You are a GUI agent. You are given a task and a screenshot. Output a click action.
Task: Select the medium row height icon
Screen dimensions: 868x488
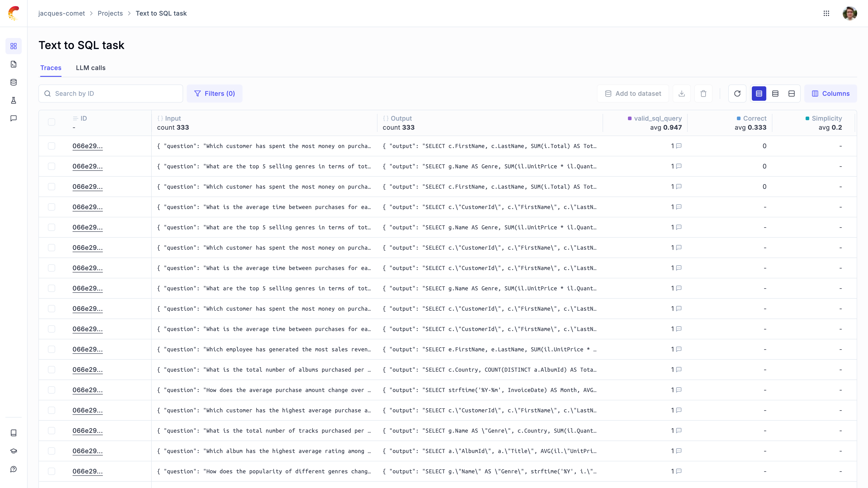tap(775, 94)
